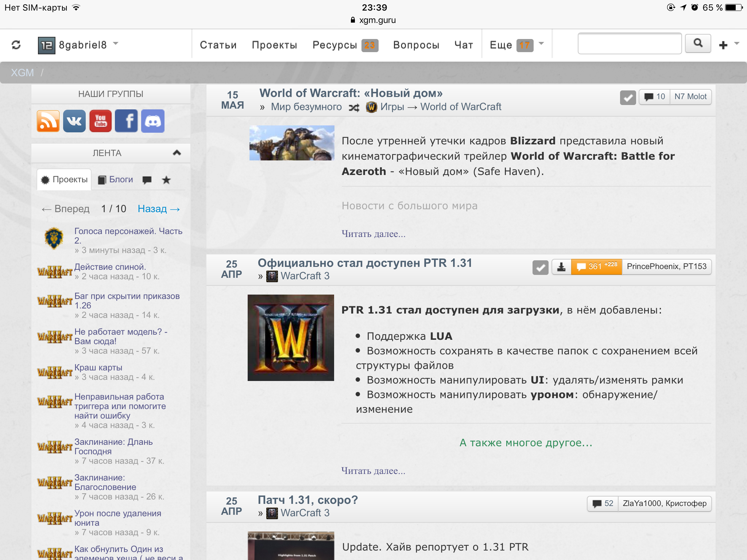Viewport: 747px width, 560px height.
Task: Click Читать далее under the PTR 1.31 post
Action: click(373, 471)
